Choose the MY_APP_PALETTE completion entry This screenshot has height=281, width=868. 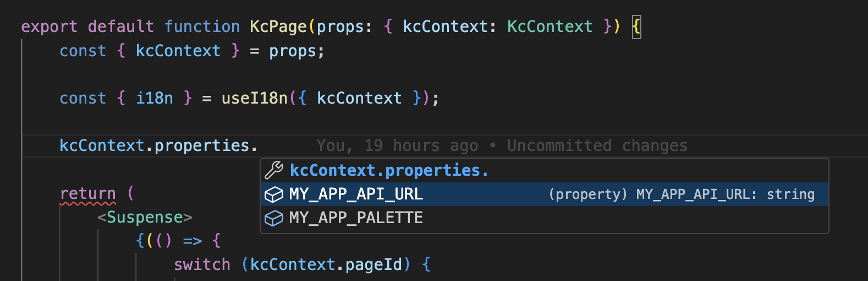[x=356, y=218]
